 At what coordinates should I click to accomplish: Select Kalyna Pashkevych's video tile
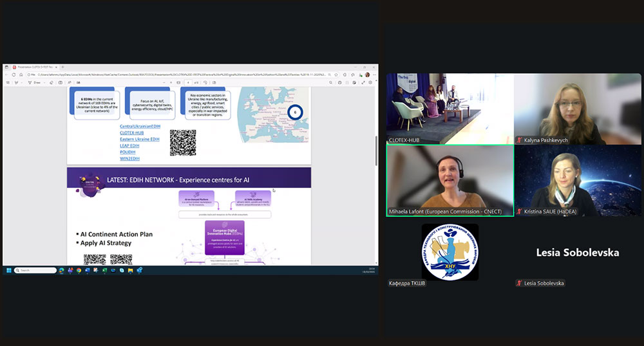pyautogui.click(x=578, y=109)
